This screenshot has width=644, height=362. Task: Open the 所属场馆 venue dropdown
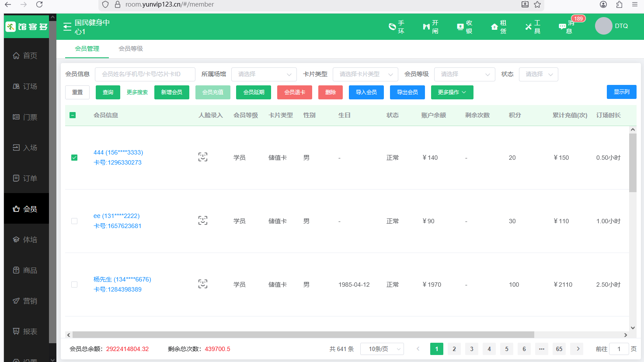[264, 74]
